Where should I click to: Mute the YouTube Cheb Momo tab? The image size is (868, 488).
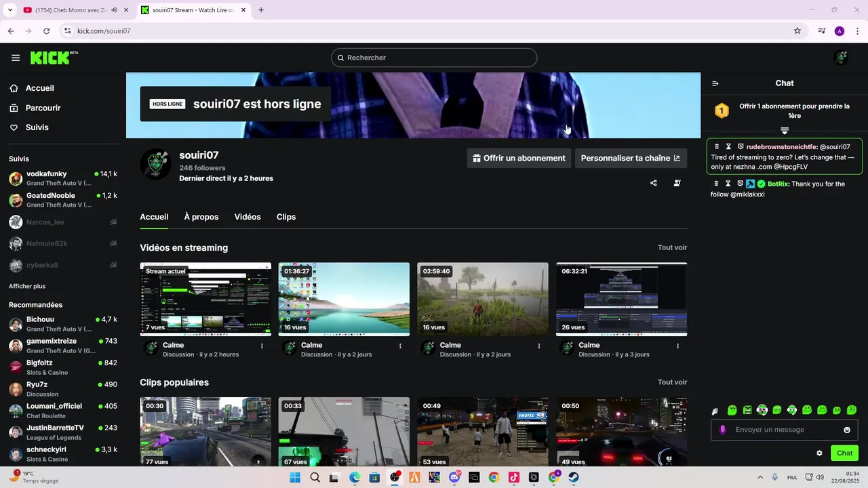point(114,10)
